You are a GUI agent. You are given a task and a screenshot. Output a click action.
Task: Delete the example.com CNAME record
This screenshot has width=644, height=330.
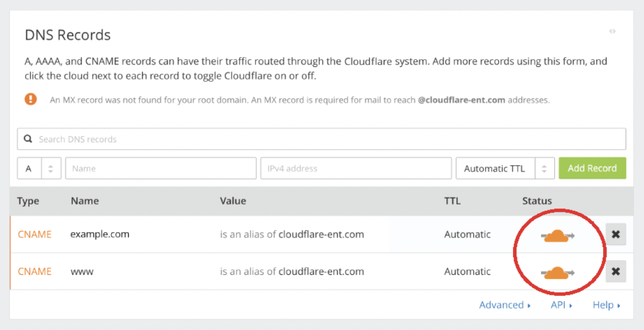616,234
